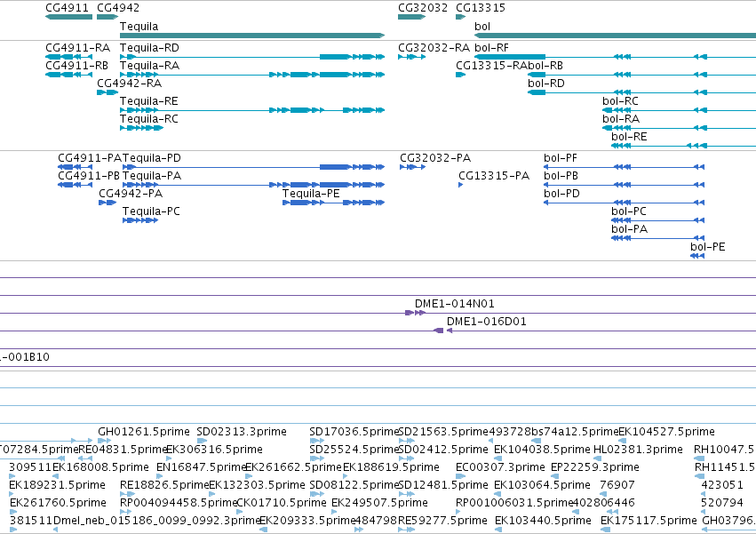The width and height of the screenshot is (756, 534).
Task: Select the bol-PF protein label
Action: 561,158
